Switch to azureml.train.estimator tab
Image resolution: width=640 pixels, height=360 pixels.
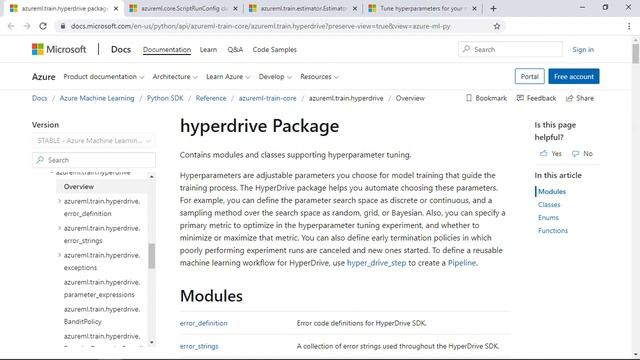pyautogui.click(x=303, y=8)
